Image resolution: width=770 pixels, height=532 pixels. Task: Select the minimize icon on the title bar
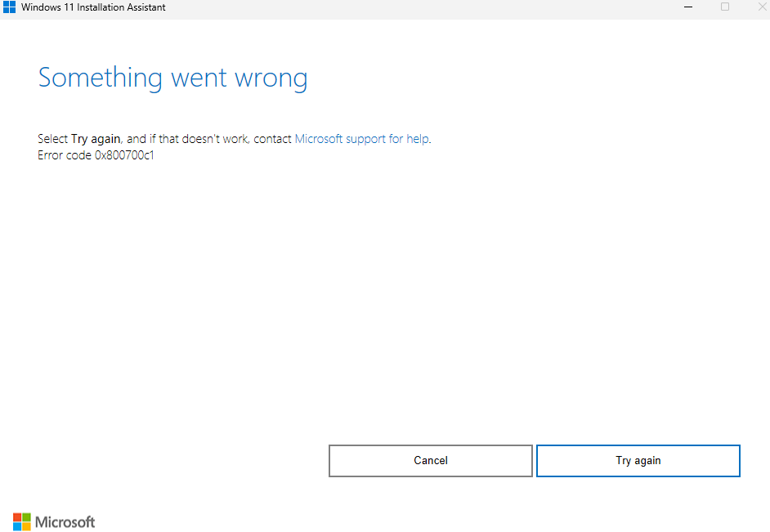click(x=687, y=7)
